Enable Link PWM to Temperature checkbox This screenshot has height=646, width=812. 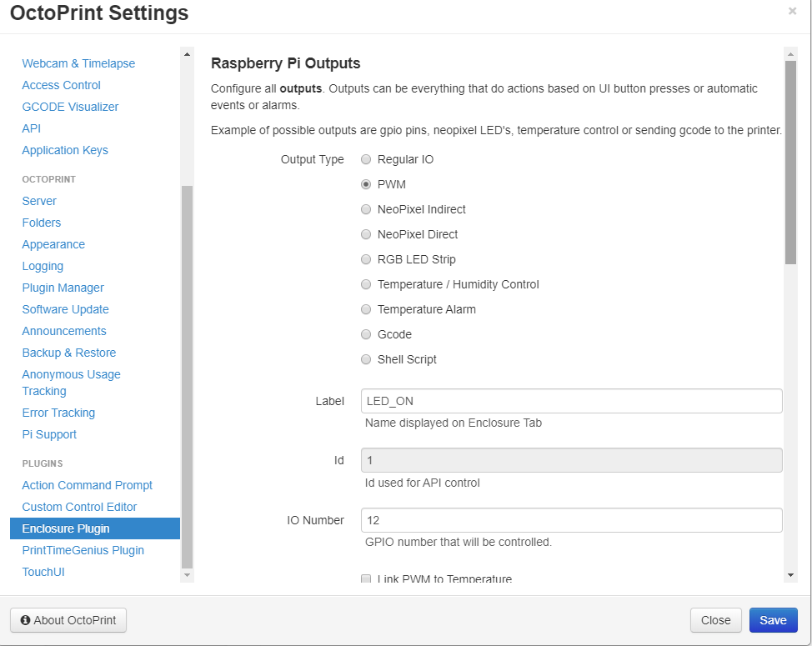click(366, 579)
